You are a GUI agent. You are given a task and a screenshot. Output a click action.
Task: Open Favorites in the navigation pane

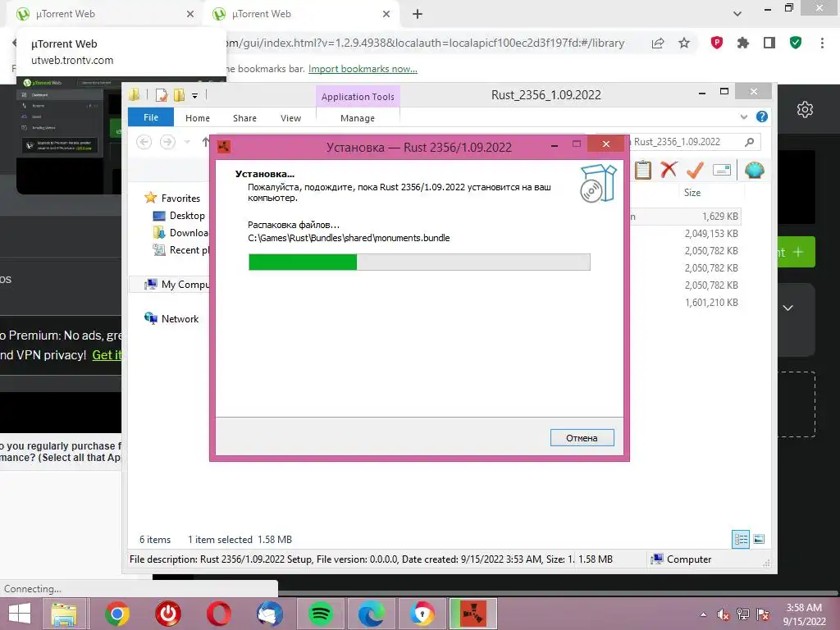172,199
